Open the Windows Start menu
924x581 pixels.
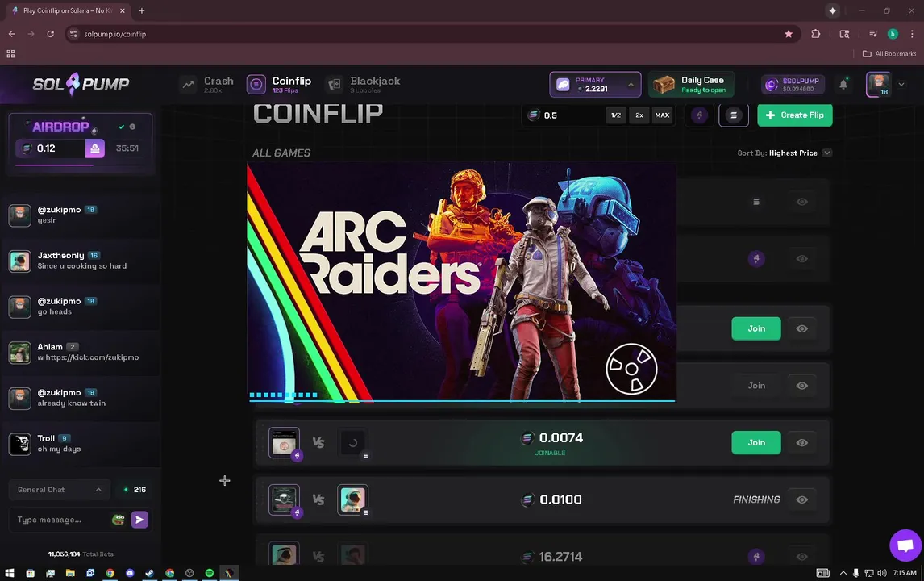click(10, 573)
